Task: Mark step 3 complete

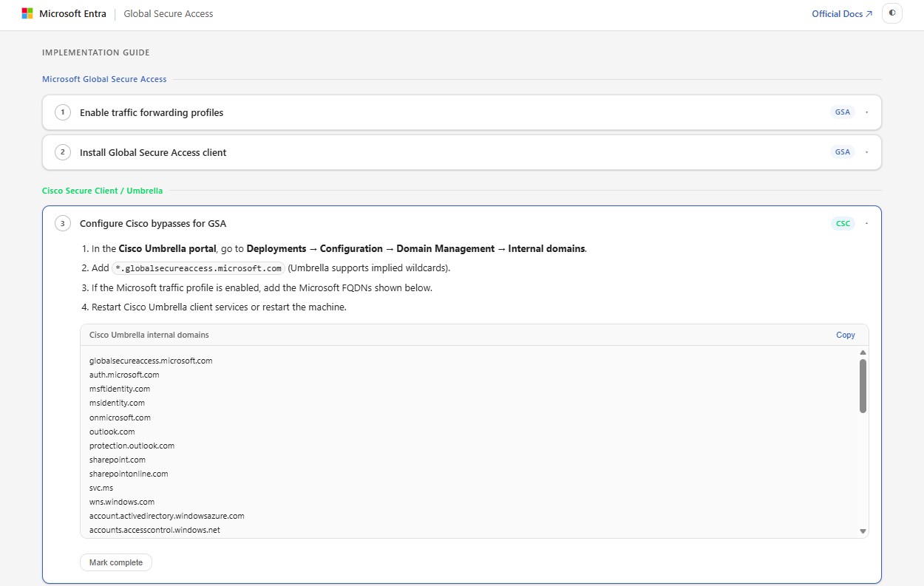Action: pyautogui.click(x=116, y=562)
